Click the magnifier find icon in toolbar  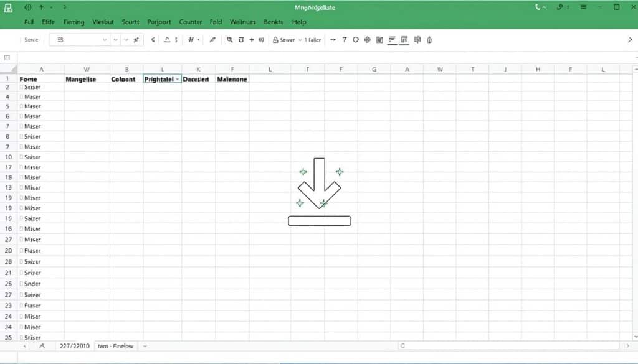[x=230, y=40]
